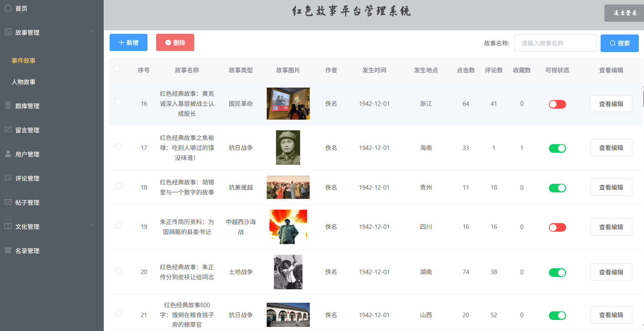The width and height of the screenshot is (644, 331).
Task: Open the 首页 menu item
Action: click(21, 8)
